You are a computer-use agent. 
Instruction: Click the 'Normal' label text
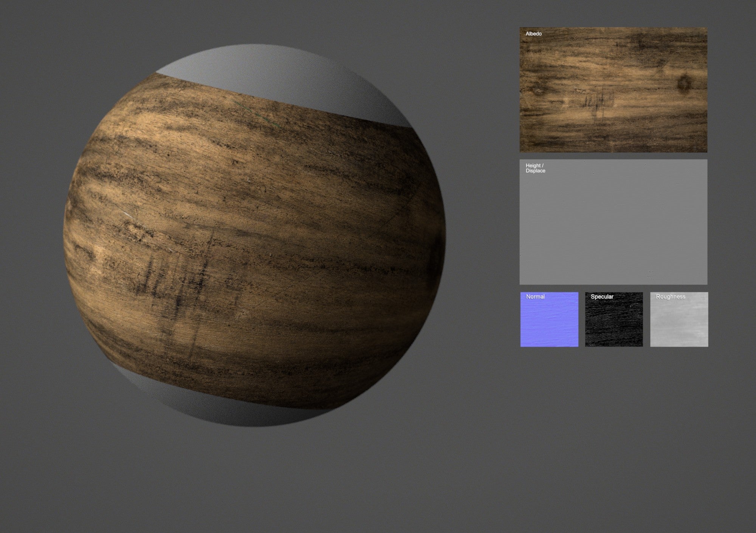click(x=535, y=297)
